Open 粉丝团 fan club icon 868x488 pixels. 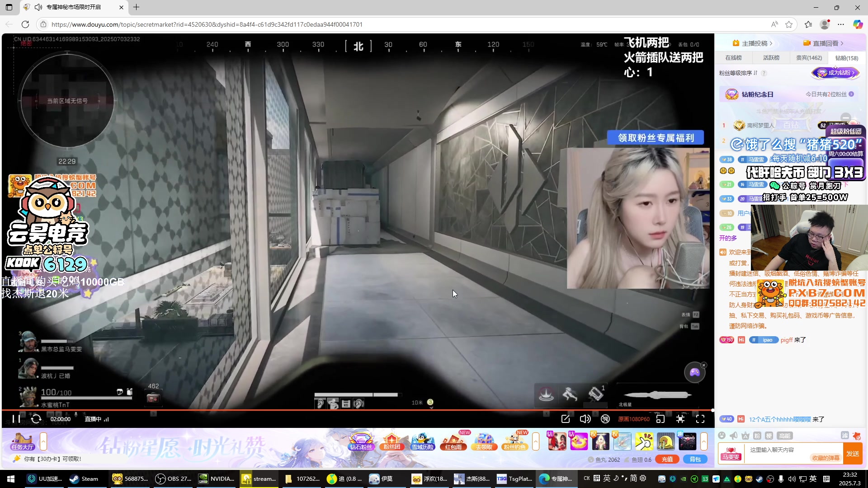(392, 441)
